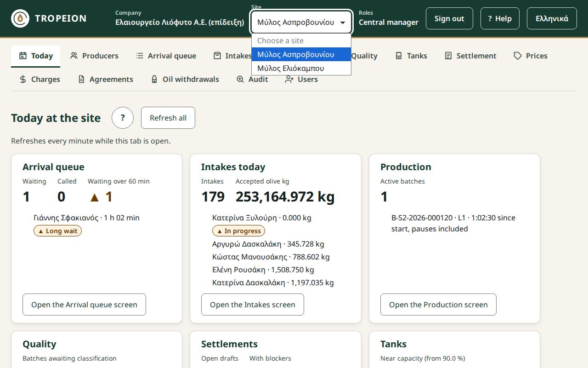Open the Production screen

438,305
